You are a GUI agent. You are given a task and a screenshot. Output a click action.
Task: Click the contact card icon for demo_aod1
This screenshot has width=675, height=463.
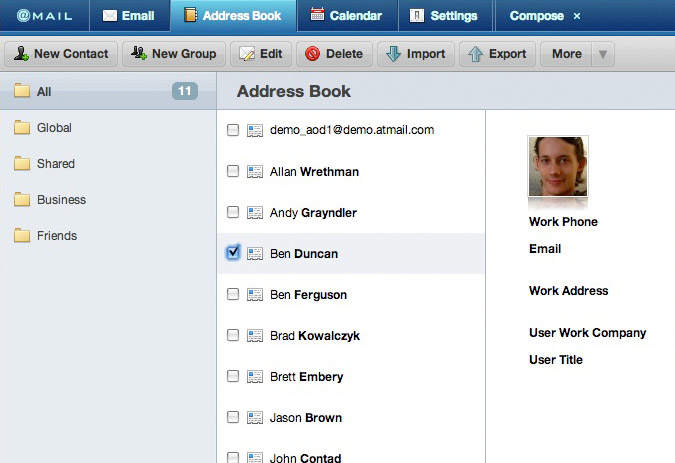255,130
